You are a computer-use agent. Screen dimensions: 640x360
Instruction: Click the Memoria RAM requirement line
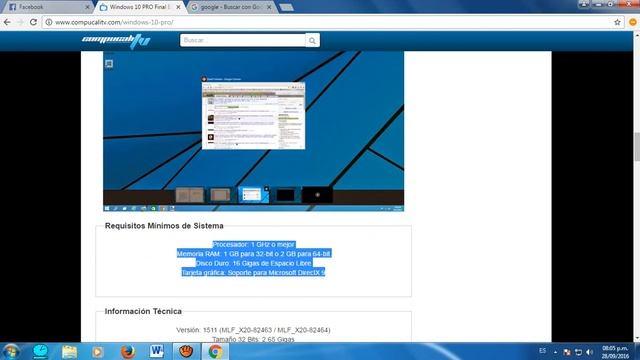click(x=253, y=254)
